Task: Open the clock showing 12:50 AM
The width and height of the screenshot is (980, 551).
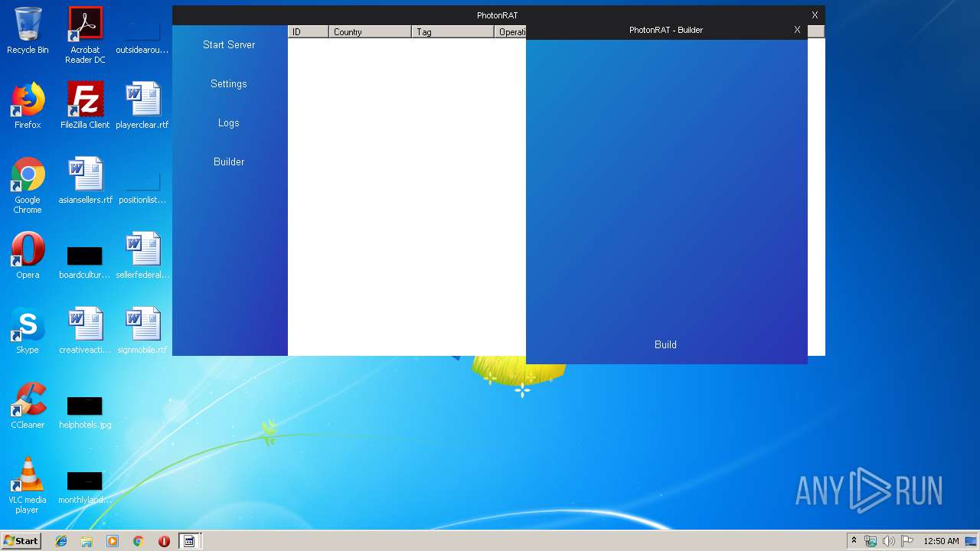Action: [941, 541]
